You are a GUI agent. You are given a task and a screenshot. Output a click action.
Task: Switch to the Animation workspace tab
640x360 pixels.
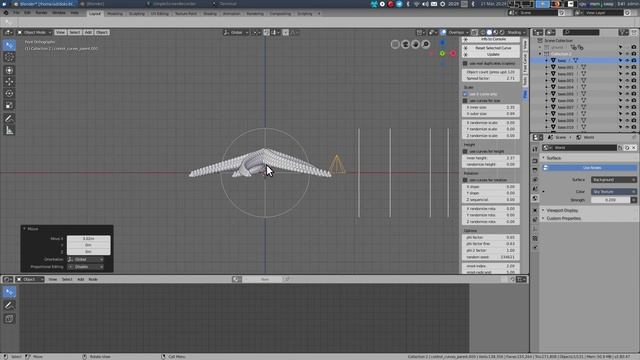coord(231,13)
